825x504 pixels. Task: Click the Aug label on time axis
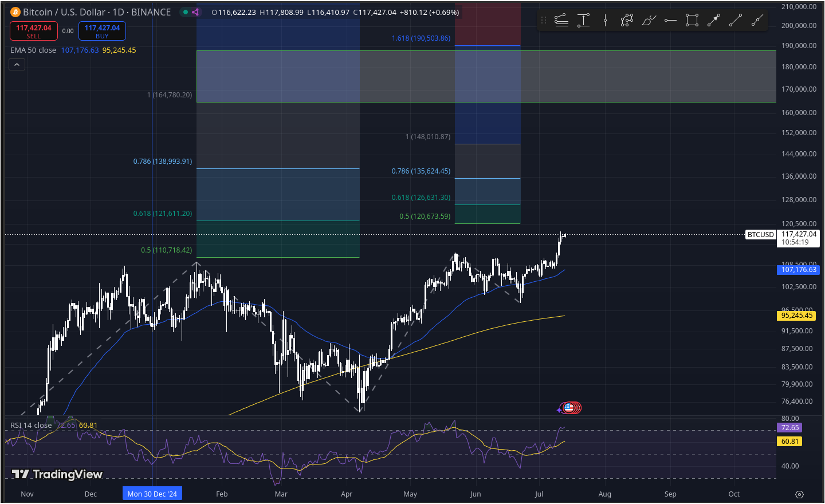pyautogui.click(x=605, y=494)
